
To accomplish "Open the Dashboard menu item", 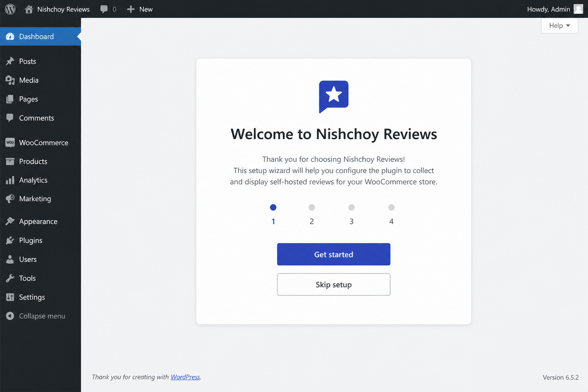I will pos(41,36).
